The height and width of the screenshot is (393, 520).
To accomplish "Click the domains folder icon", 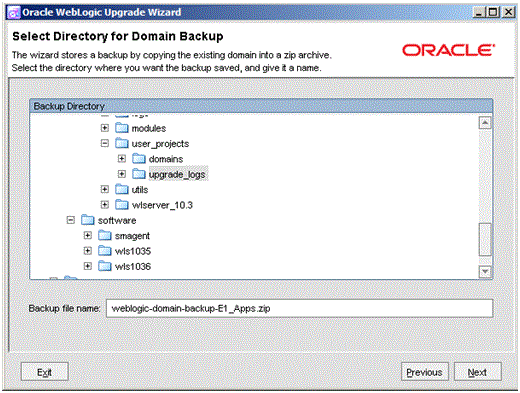I will (x=139, y=159).
